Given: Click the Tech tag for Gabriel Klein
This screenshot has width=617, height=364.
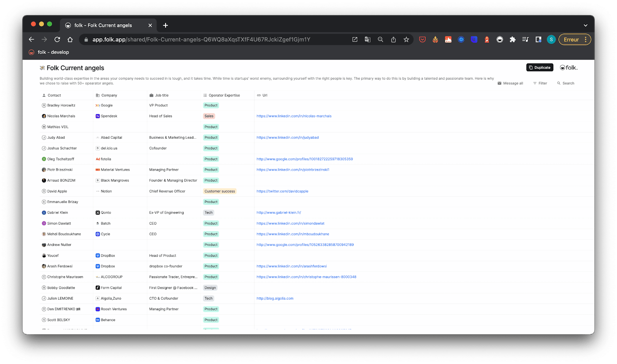Looking at the screenshot, I should click(x=209, y=213).
